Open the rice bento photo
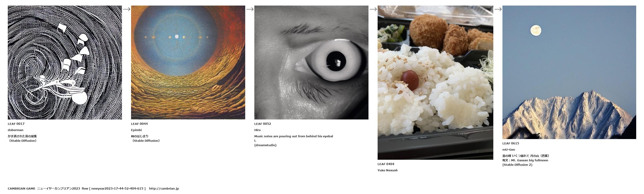The height and width of the screenshot is (194, 644). [x=435, y=83]
